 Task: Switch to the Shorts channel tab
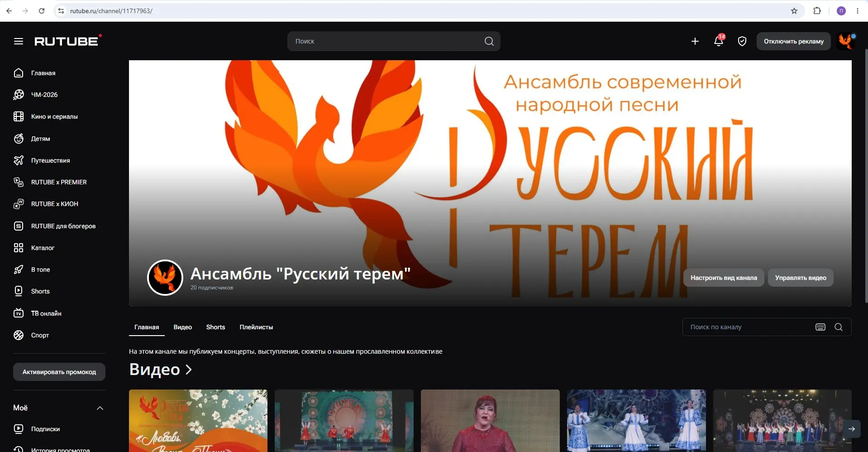pyautogui.click(x=215, y=327)
